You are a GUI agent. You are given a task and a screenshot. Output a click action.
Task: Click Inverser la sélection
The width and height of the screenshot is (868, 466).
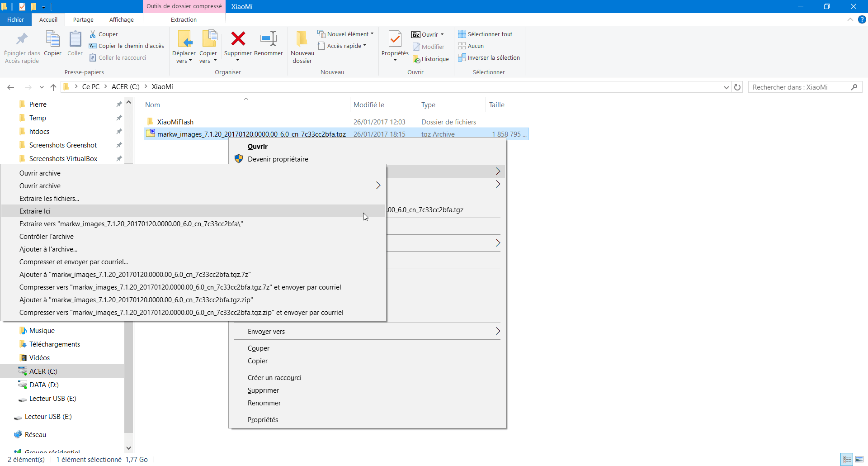tap(489, 57)
